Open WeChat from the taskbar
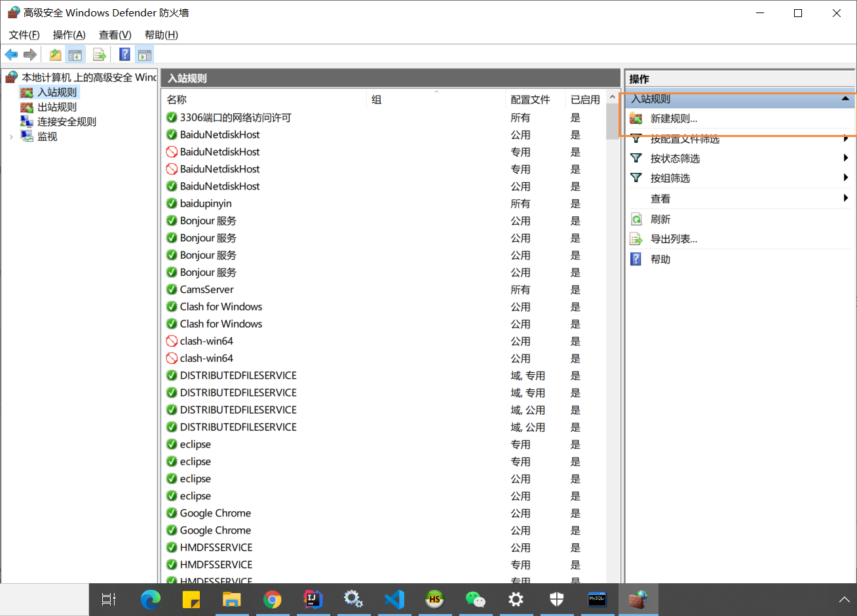This screenshot has height=616, width=857. click(475, 600)
